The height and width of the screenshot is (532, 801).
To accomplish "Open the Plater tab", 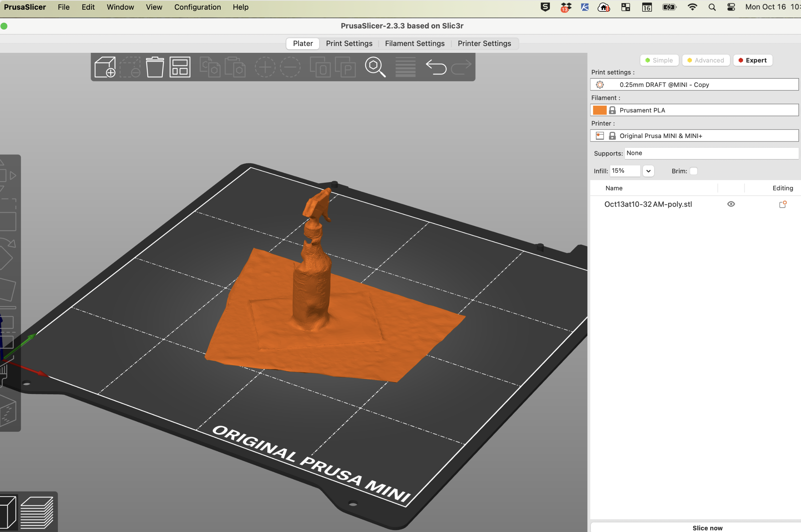I will point(303,43).
